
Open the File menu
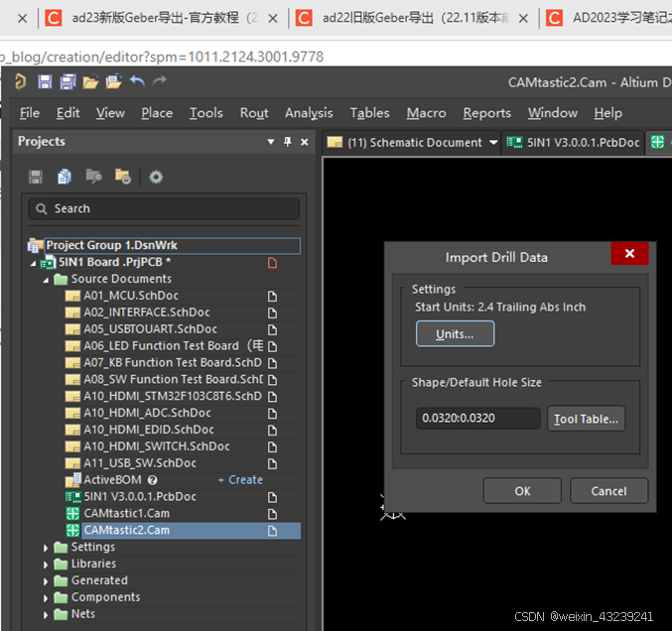[30, 113]
